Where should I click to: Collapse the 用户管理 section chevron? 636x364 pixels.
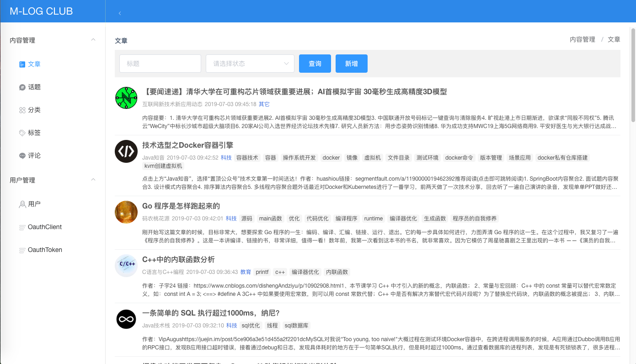pos(93,180)
